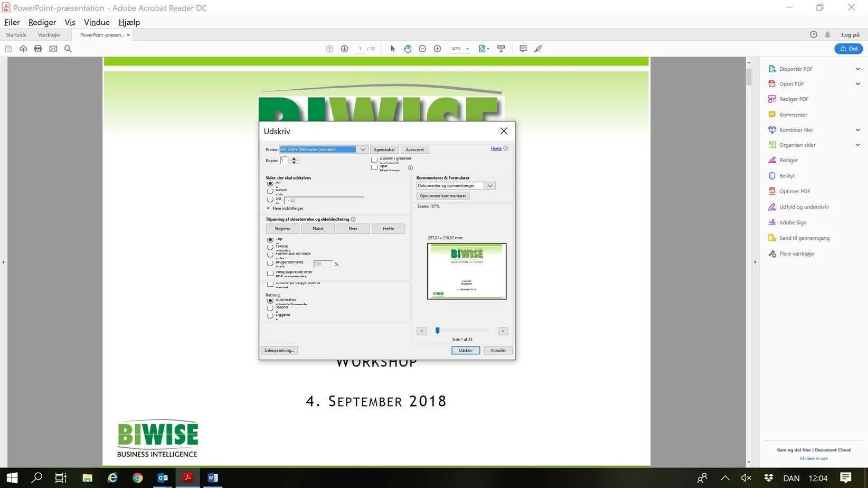This screenshot has width=868, height=488.
Task: Click the scrolling mode icon in toolbar
Action: pos(501,49)
